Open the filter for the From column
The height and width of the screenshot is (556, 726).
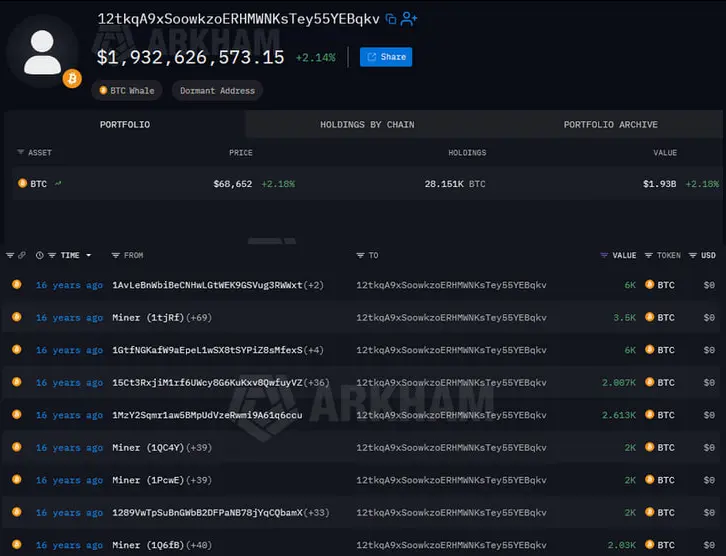[x=116, y=255]
